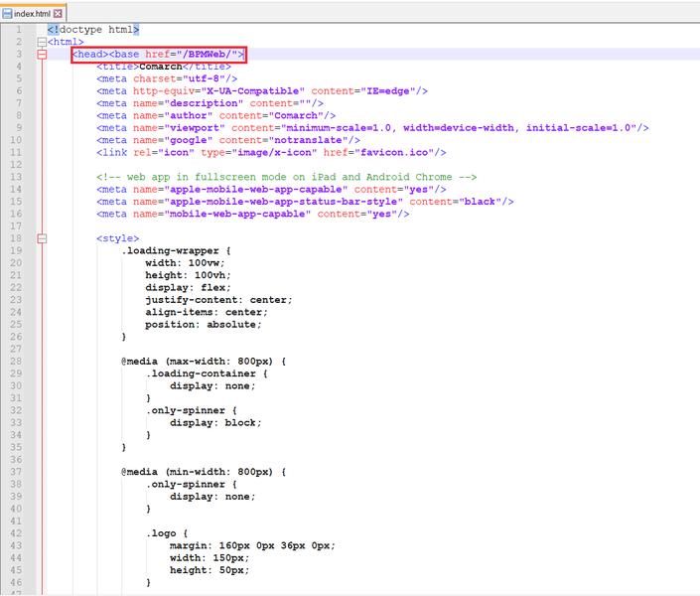Click 'initial-scale=1.0' in viewport content
700x596 pixels.
tap(578, 128)
